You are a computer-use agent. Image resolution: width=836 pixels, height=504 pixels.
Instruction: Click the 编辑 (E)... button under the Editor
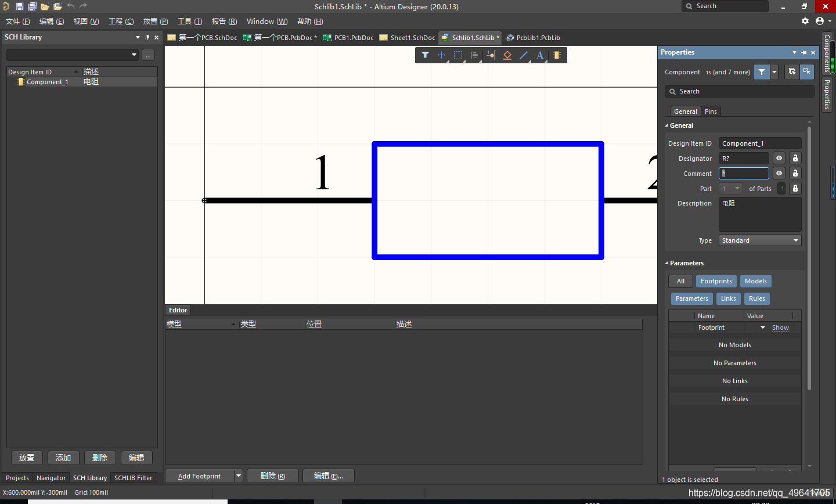coord(329,476)
